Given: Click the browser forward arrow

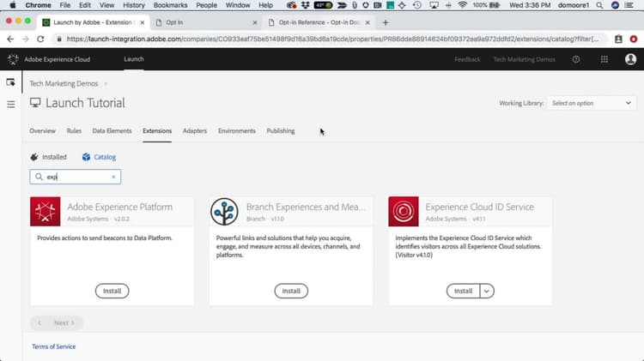Looking at the screenshot, I should point(26,39).
